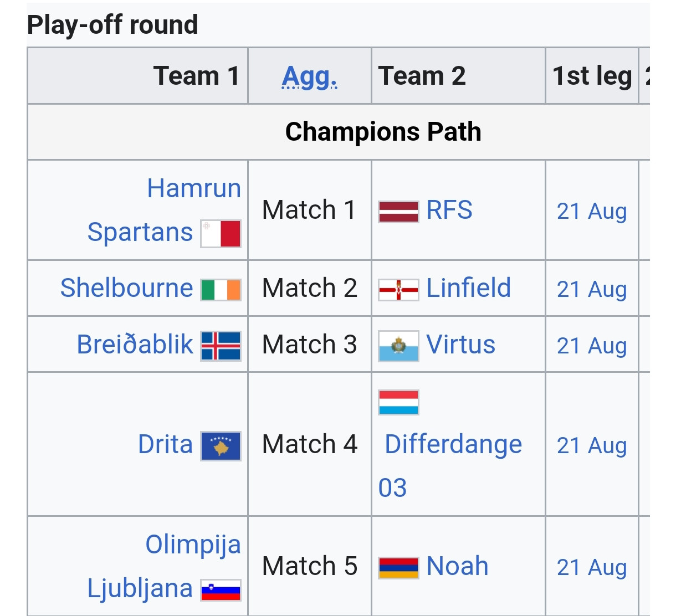
Task: Open the Hamrun Spartans team link
Action: pos(164,210)
